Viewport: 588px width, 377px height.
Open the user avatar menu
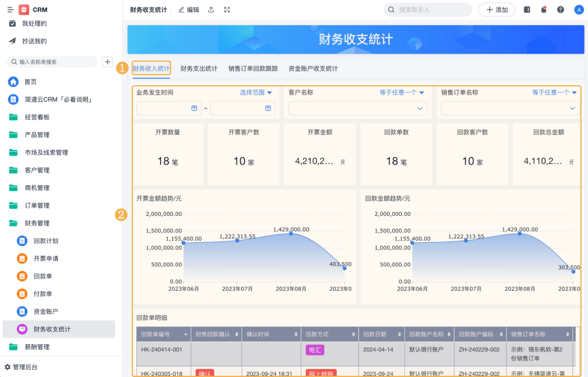click(578, 10)
